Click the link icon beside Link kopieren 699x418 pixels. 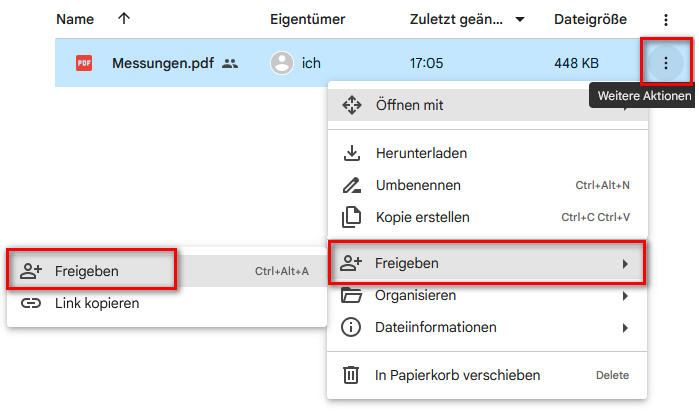pyautogui.click(x=31, y=303)
